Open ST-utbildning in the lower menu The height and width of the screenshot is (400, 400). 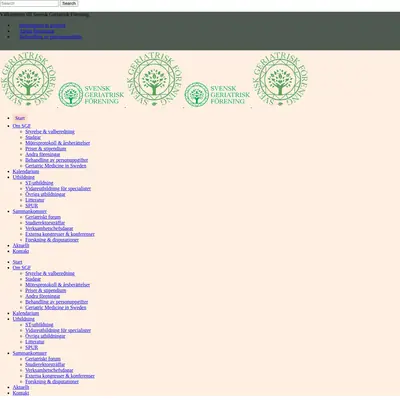[39, 325]
